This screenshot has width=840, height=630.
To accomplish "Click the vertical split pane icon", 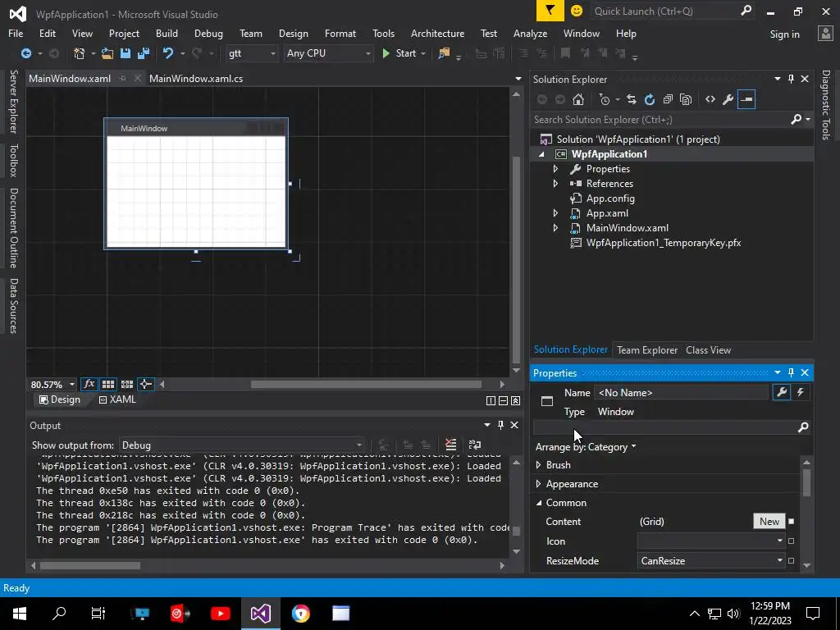I will pos(491,400).
